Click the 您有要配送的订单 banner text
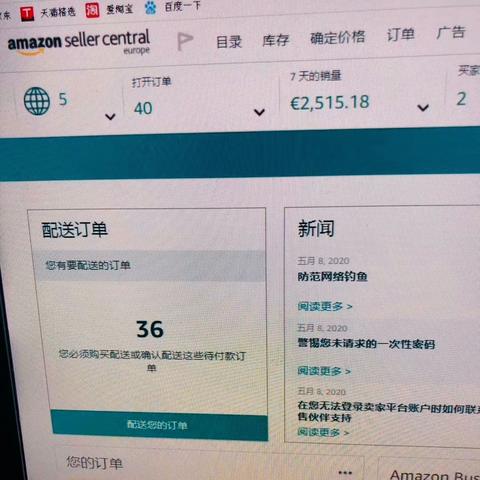Screen dimensions: 480x480 [x=88, y=266]
